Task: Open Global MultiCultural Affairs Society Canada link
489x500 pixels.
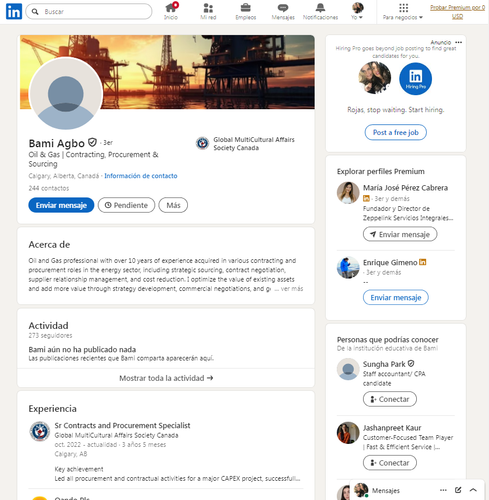Action: (x=246, y=144)
